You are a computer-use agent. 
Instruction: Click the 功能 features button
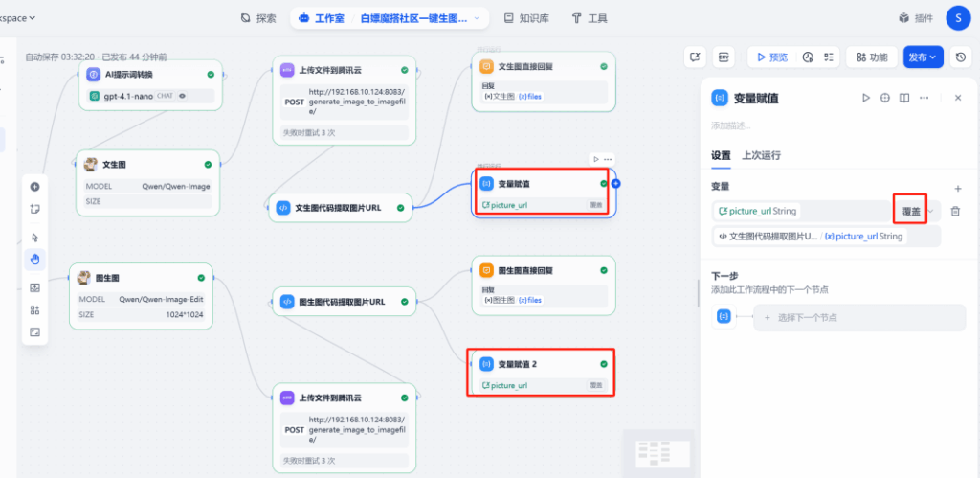pos(872,57)
